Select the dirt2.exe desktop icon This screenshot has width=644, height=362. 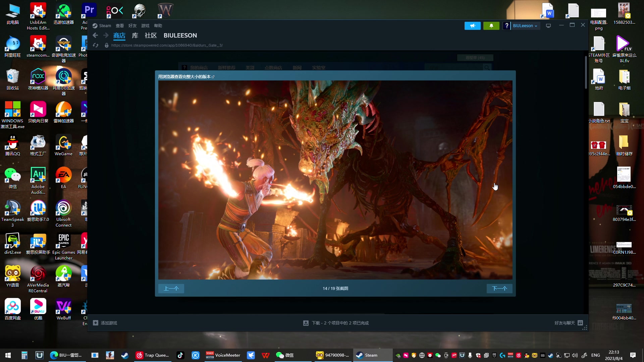click(13, 244)
